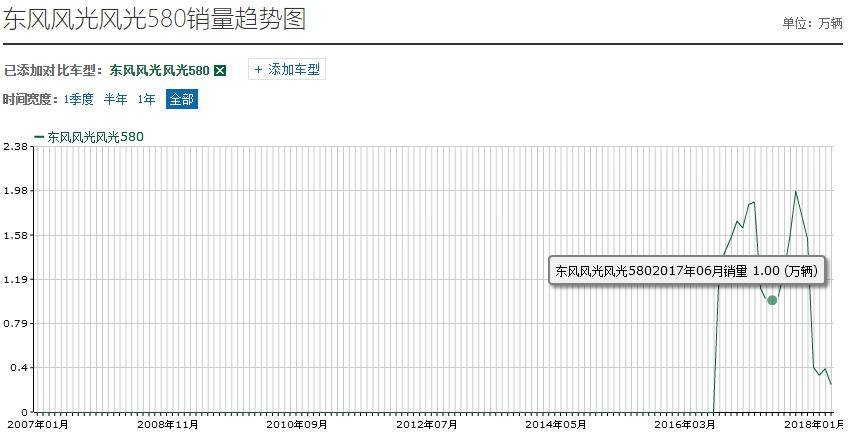Select the 全部 time range
This screenshot has height=445, width=853.
point(182,100)
